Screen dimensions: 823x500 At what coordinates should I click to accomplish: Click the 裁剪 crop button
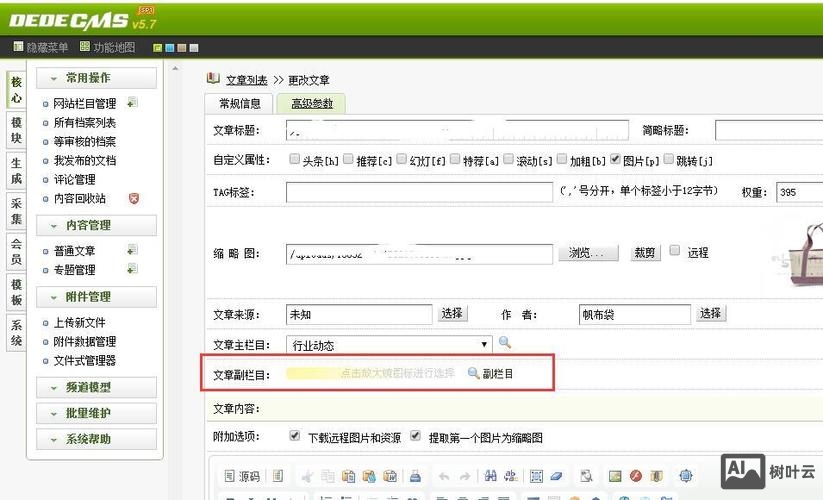pyautogui.click(x=645, y=253)
